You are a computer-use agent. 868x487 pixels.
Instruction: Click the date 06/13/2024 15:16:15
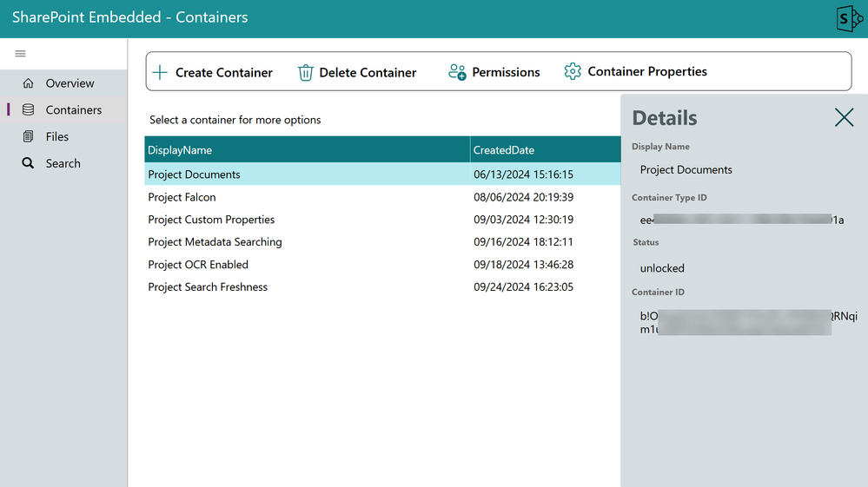[523, 174]
